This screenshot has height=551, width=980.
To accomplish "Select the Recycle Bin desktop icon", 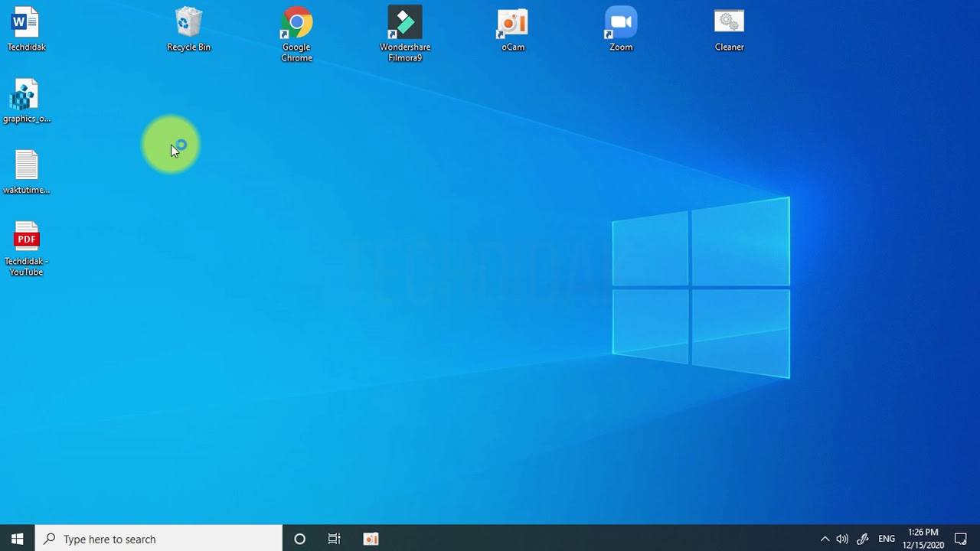I will click(x=188, y=30).
